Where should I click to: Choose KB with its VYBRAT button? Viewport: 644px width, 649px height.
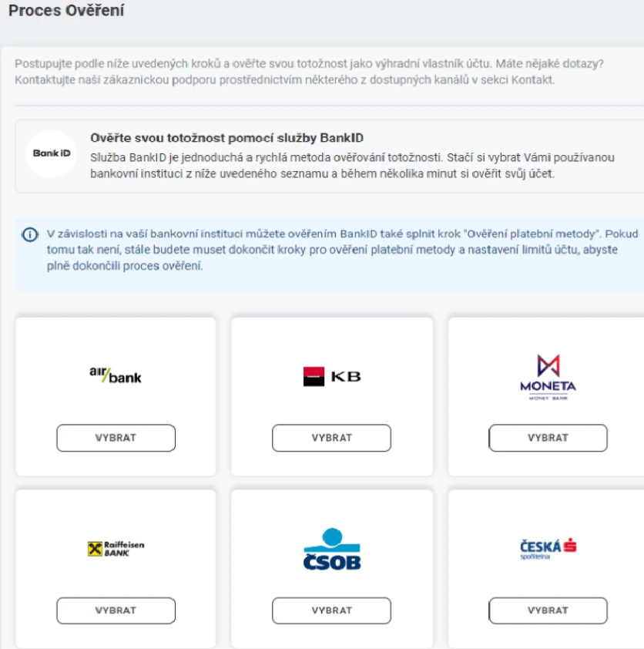[332, 438]
